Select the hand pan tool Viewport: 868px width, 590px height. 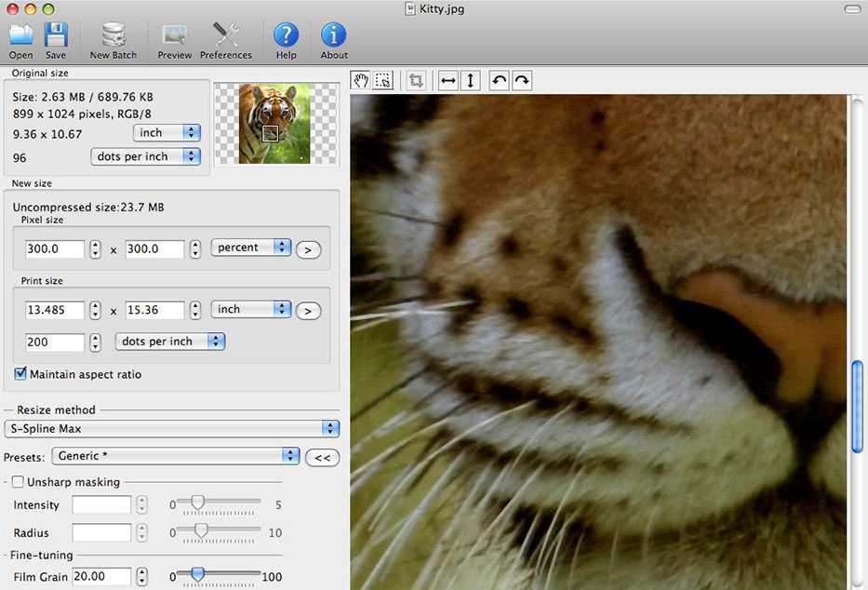pyautogui.click(x=361, y=81)
